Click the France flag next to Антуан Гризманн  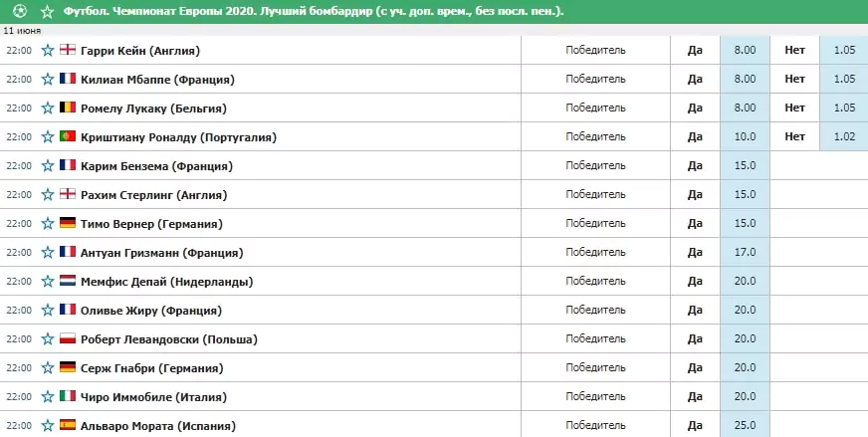tap(68, 252)
